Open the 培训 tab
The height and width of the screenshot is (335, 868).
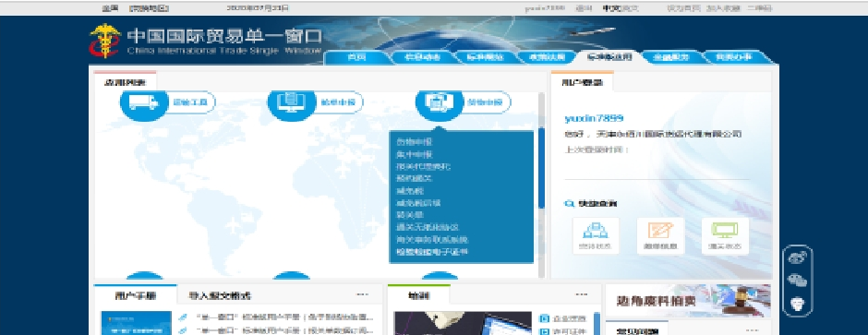pyautogui.click(x=419, y=295)
